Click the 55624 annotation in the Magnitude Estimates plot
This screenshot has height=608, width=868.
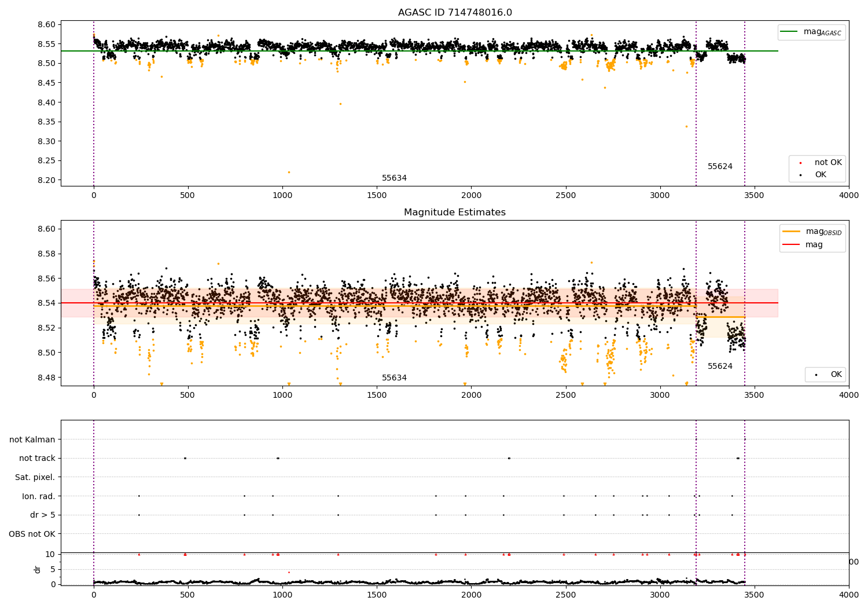tap(720, 367)
